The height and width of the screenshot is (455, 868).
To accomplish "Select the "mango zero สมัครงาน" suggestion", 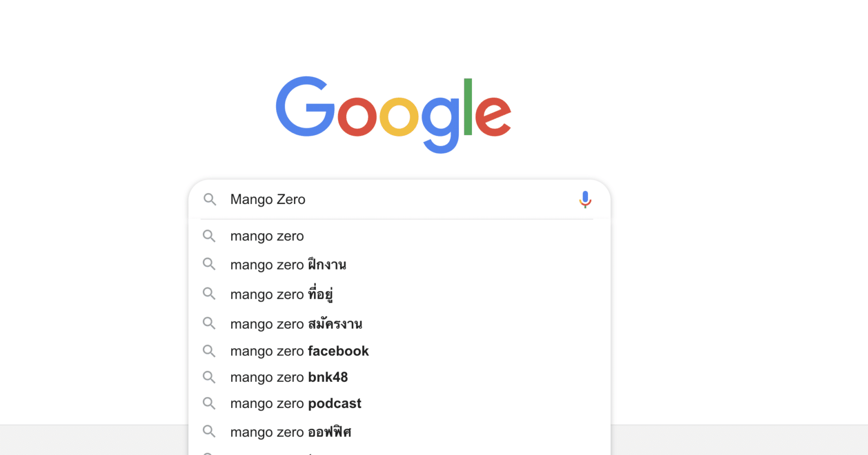I will click(296, 323).
